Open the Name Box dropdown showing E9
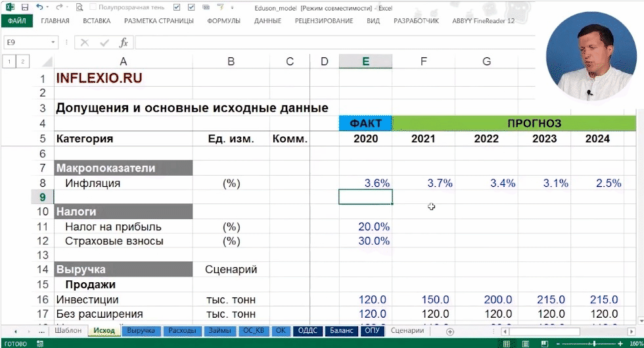This screenshot has width=644, height=348. coord(53,42)
